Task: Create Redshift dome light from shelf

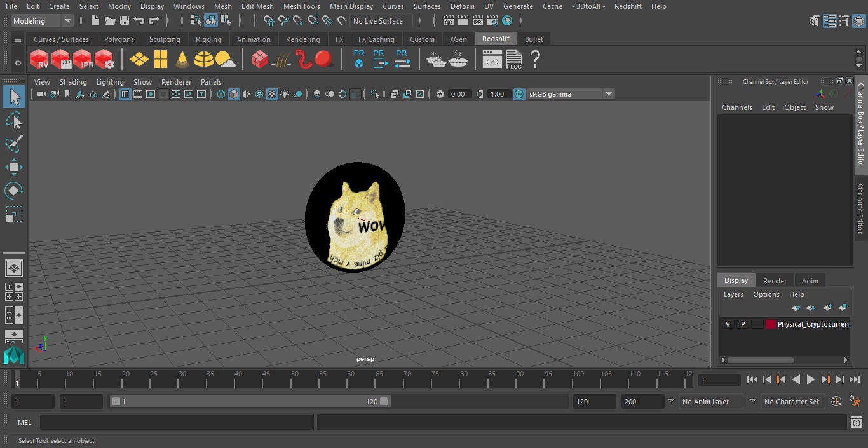Action: [x=204, y=59]
